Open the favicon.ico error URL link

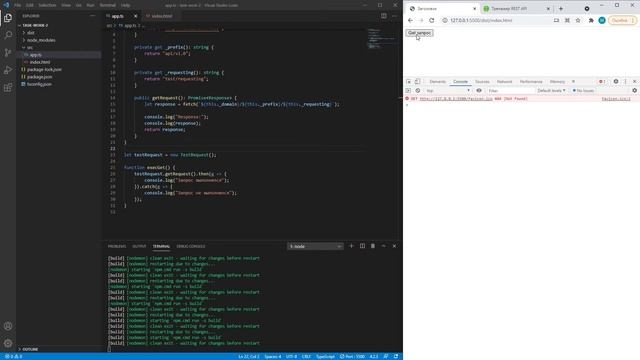tap(456, 99)
